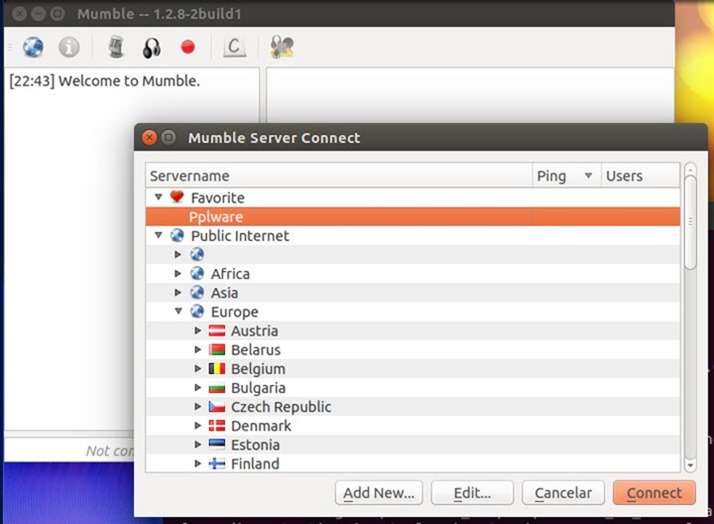Click the Austria flag icon
The height and width of the screenshot is (524, 714).
[x=217, y=331]
